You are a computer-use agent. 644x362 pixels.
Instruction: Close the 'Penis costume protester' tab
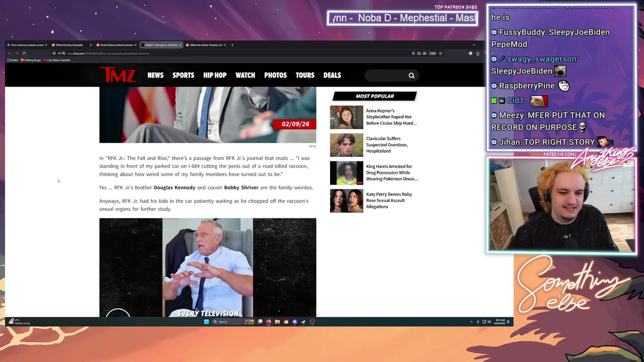click(46, 45)
